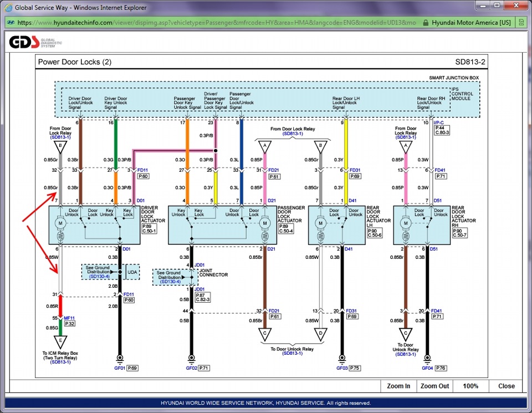The image size is (532, 413).
Task: Click the SMART JUNCTION BOX label
Action: coord(454,78)
